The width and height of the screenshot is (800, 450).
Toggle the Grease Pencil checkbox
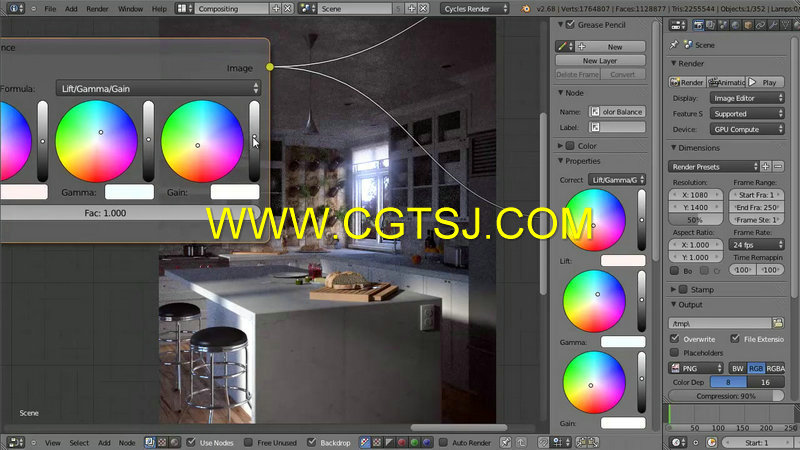tap(570, 24)
